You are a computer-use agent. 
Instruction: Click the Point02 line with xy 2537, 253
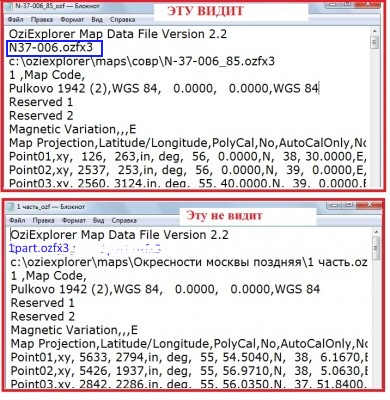click(187, 170)
